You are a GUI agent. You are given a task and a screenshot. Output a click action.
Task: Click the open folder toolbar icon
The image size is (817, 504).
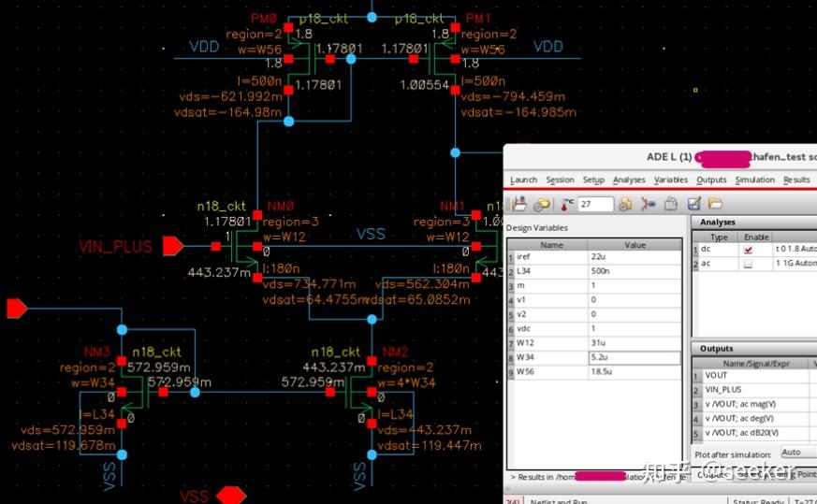point(715,204)
